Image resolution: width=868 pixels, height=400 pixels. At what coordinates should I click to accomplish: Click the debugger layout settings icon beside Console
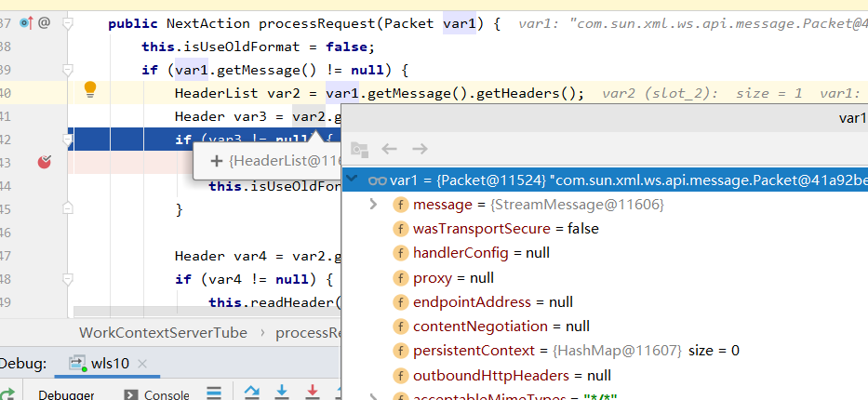[x=213, y=393]
